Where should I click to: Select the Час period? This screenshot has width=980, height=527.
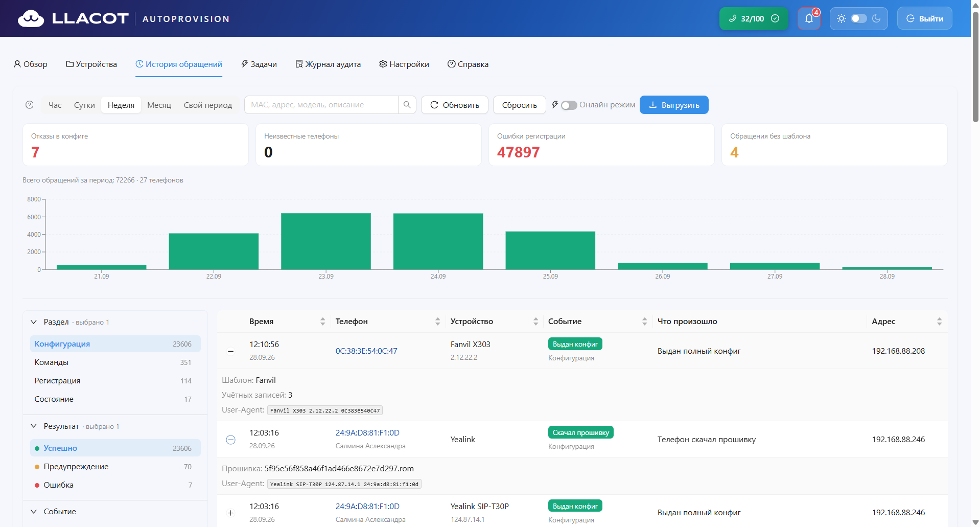pos(55,105)
